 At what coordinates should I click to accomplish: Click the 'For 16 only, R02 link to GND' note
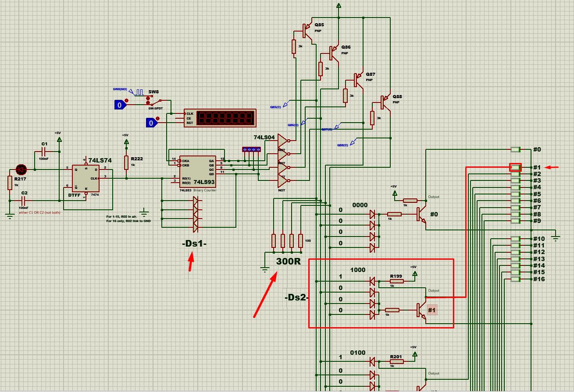pyautogui.click(x=128, y=221)
